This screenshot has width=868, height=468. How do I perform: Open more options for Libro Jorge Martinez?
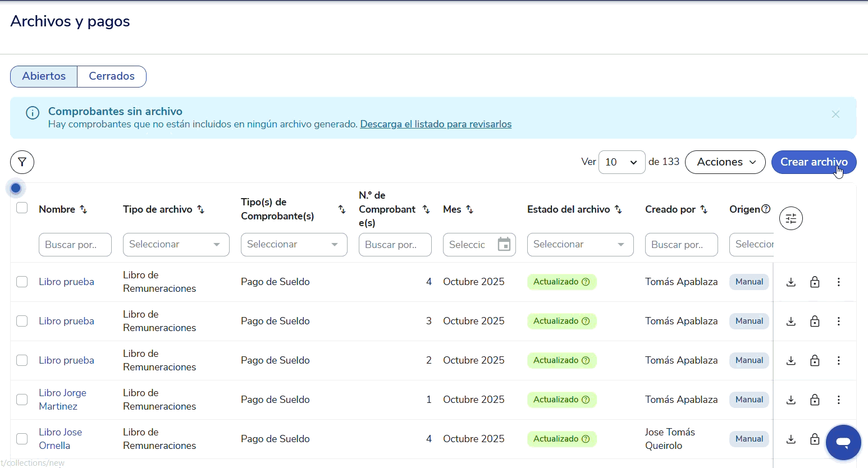pyautogui.click(x=839, y=400)
